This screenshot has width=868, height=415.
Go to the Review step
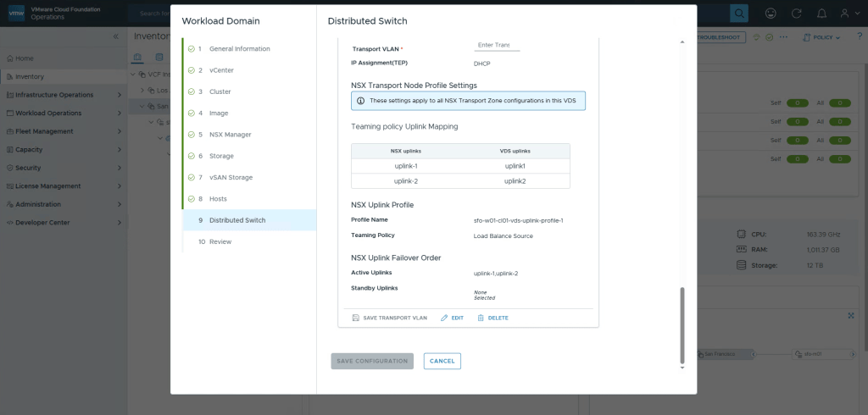(220, 241)
